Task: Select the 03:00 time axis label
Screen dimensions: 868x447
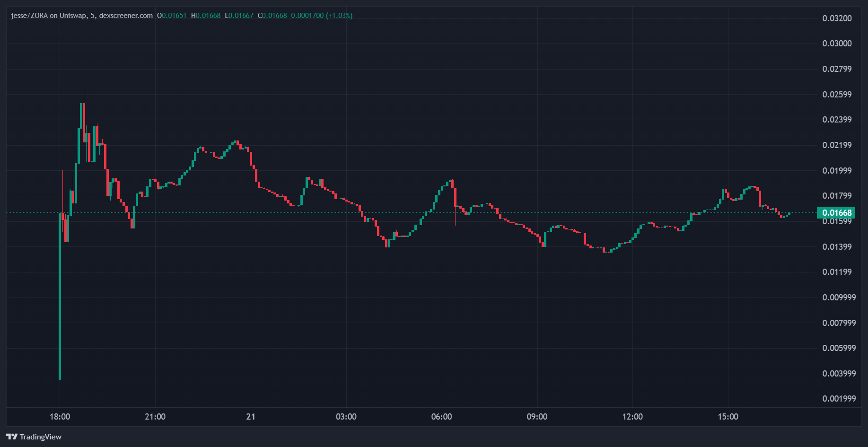Action: tap(346, 417)
